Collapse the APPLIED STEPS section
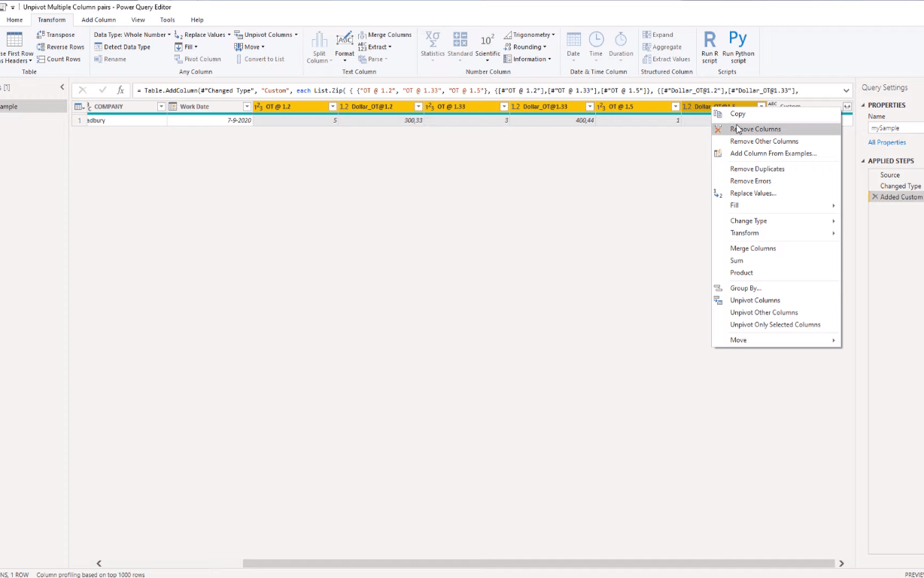The image size is (924, 578). point(862,161)
